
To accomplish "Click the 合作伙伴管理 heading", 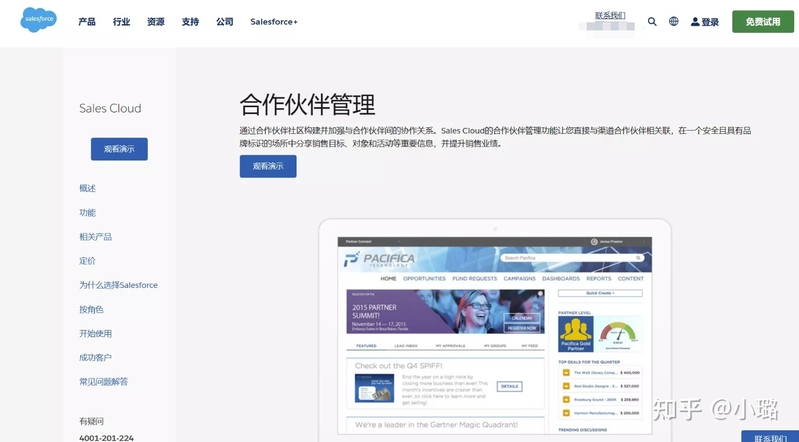I will click(307, 105).
